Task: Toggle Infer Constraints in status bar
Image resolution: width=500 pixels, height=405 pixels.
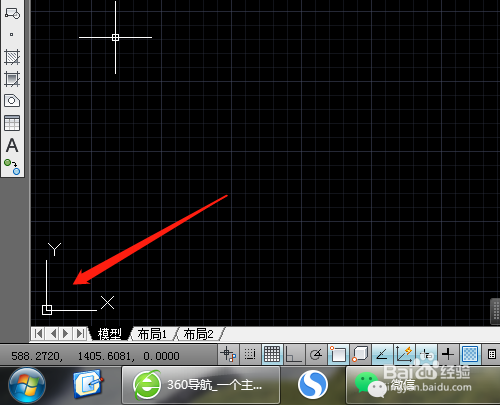Action: tap(228, 354)
